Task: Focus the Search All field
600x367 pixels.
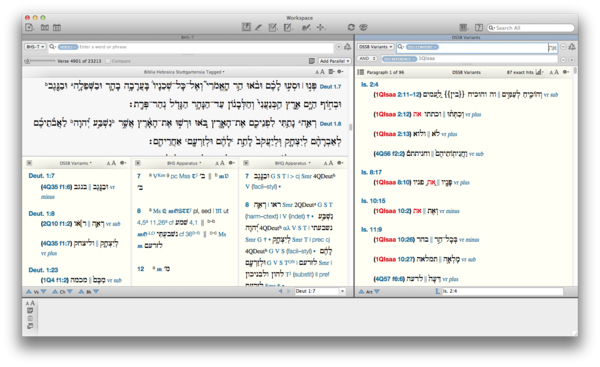Action: coord(531,28)
